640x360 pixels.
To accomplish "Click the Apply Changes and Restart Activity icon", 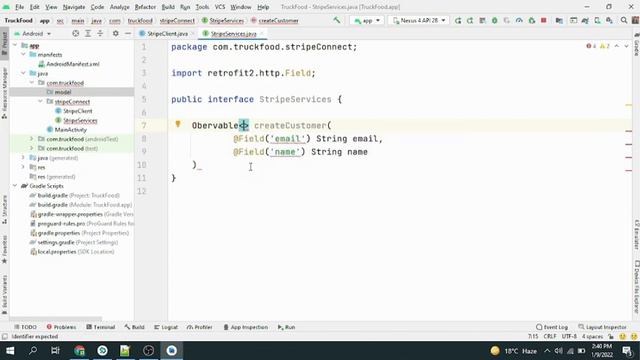I will pyautogui.click(x=470, y=20).
